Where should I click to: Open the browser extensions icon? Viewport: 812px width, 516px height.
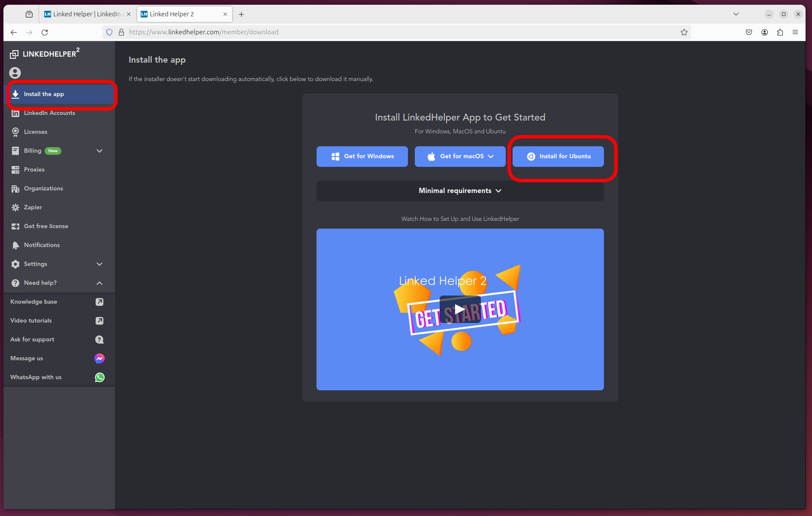pyautogui.click(x=780, y=32)
